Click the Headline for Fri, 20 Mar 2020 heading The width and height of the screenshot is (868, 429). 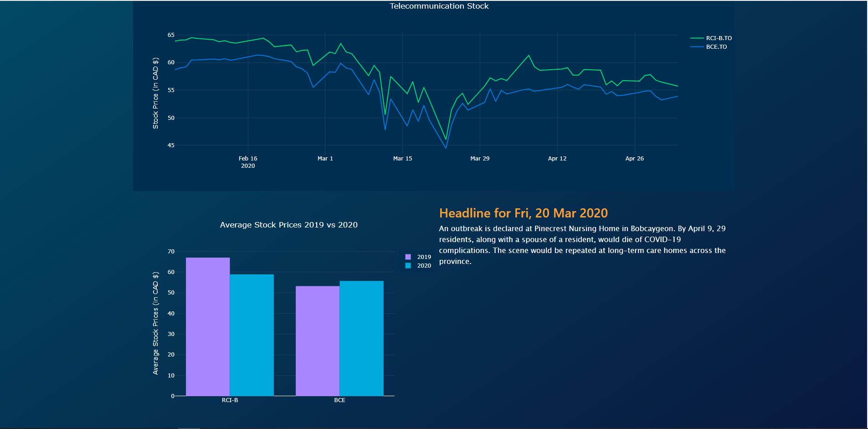(x=523, y=213)
